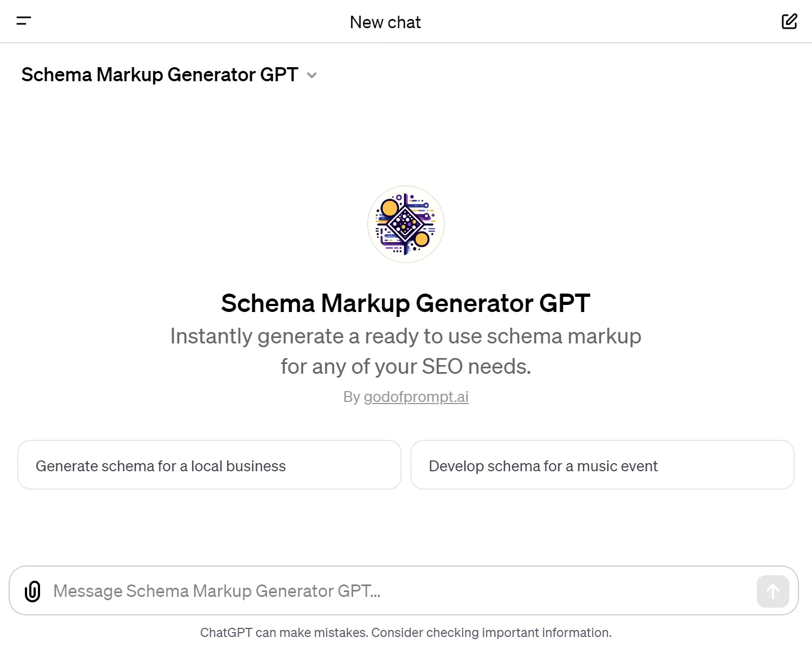
Task: Start a new chat with the compose icon
Action: tap(789, 21)
